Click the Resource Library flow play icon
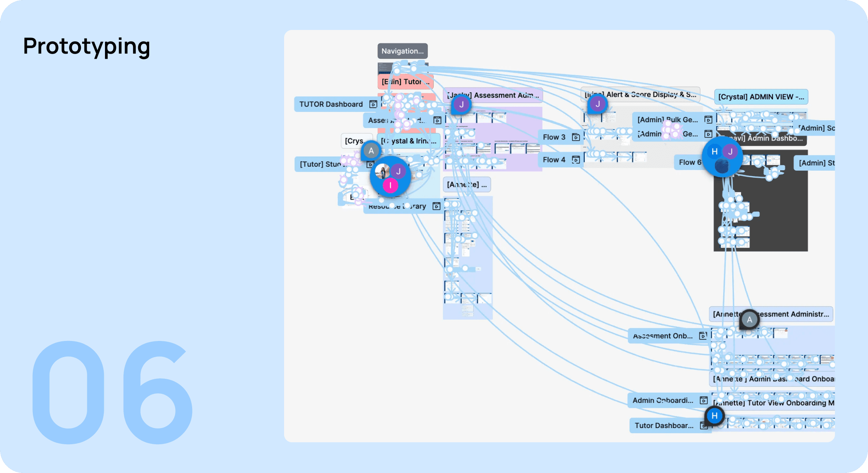 click(x=436, y=206)
